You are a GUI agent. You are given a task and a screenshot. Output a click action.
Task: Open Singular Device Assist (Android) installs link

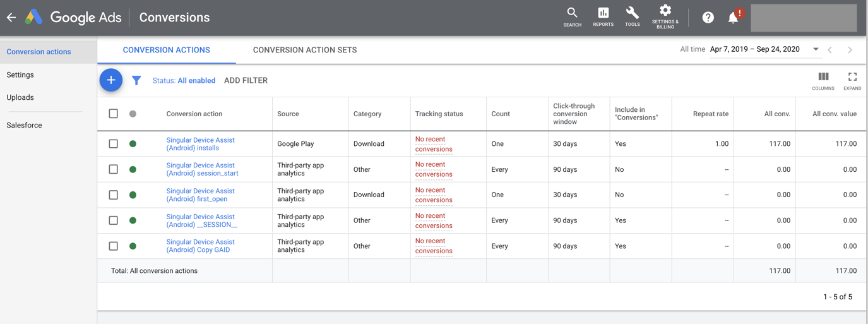pos(200,144)
